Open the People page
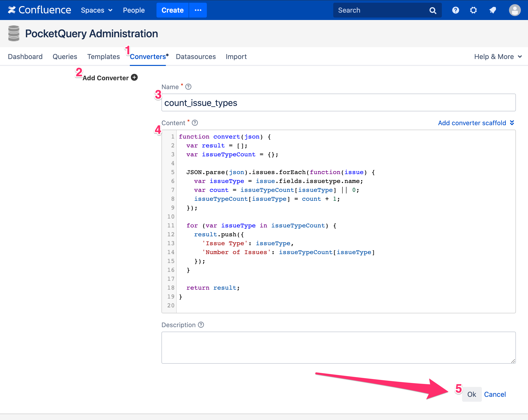Image resolution: width=528 pixels, height=420 pixels. click(134, 10)
